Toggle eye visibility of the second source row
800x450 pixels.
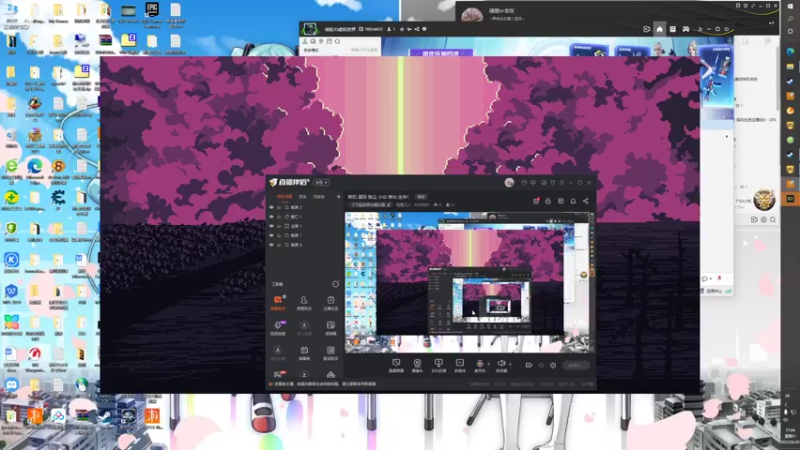271,217
